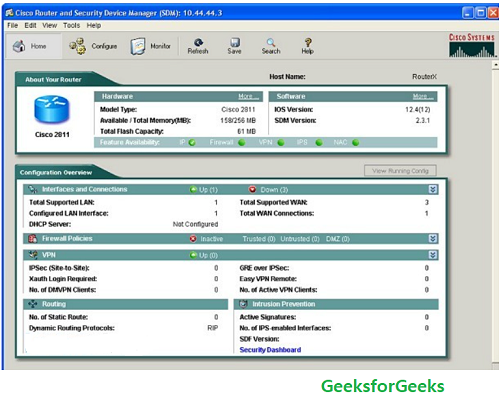Click the Help question-mark icon
501x398 pixels.
308,42
